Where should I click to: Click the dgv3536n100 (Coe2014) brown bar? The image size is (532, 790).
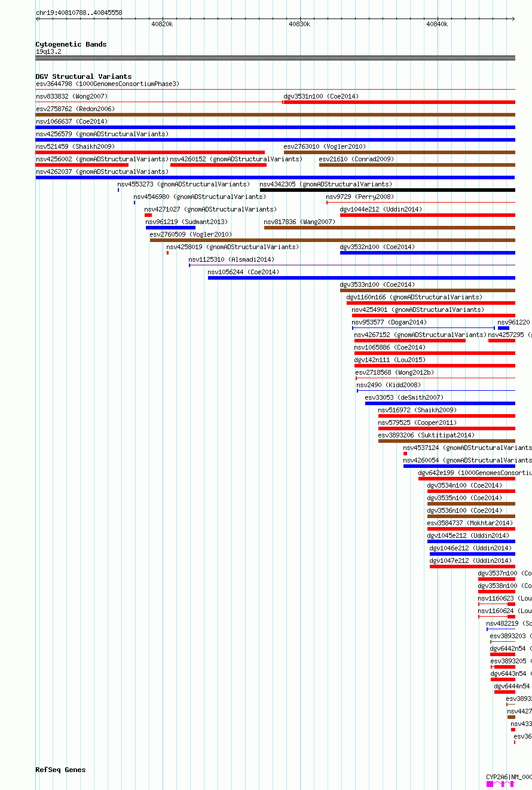pyautogui.click(x=471, y=516)
